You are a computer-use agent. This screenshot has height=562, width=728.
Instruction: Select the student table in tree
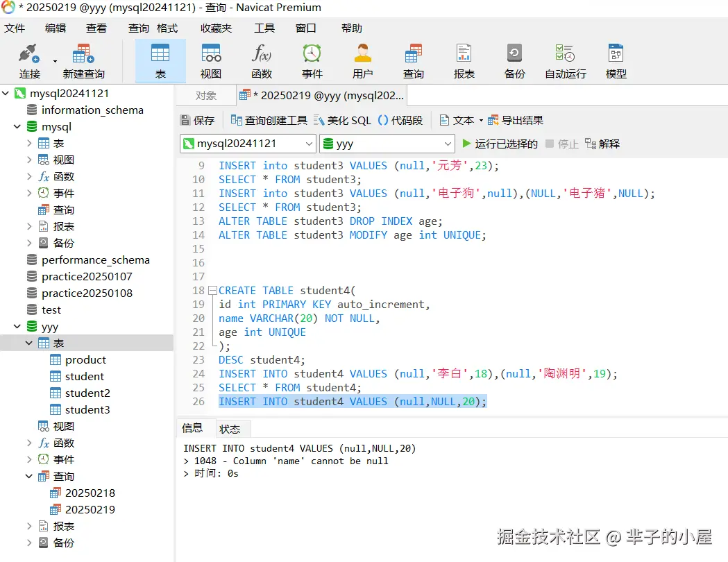(x=85, y=376)
